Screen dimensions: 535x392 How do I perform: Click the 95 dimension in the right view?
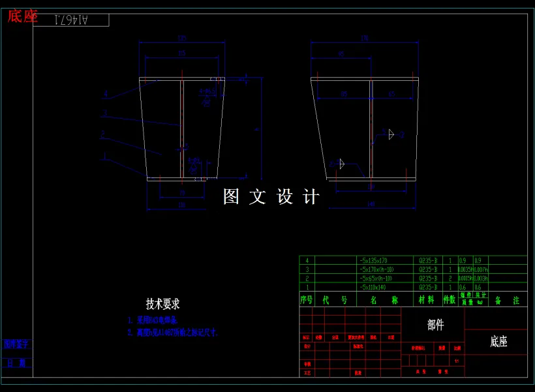click(x=341, y=53)
